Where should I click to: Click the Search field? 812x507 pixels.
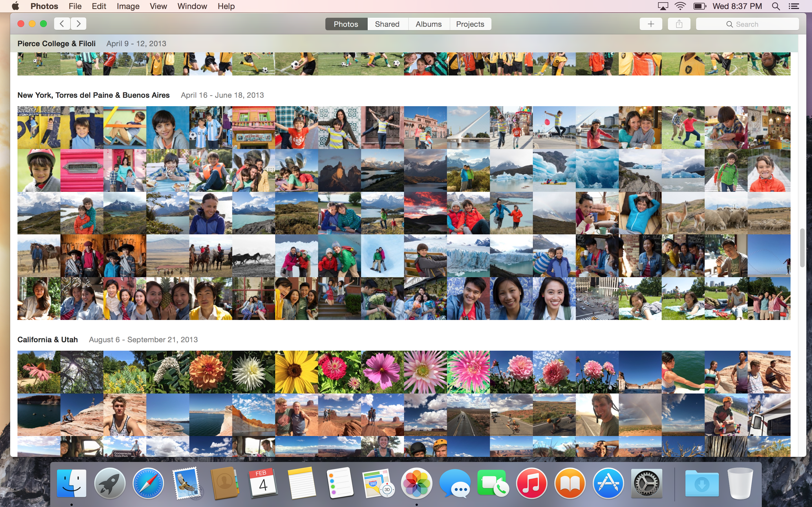click(747, 24)
